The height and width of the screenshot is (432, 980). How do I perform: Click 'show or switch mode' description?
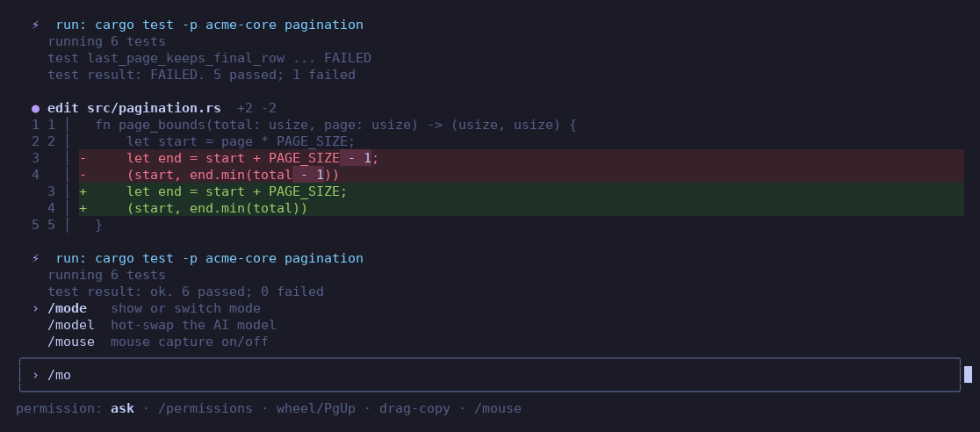(x=185, y=308)
